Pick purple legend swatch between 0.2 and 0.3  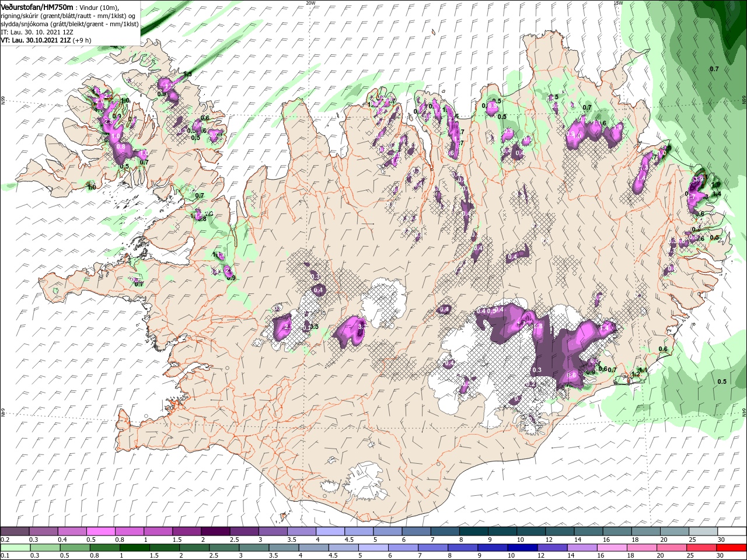pyautogui.click(x=15, y=531)
